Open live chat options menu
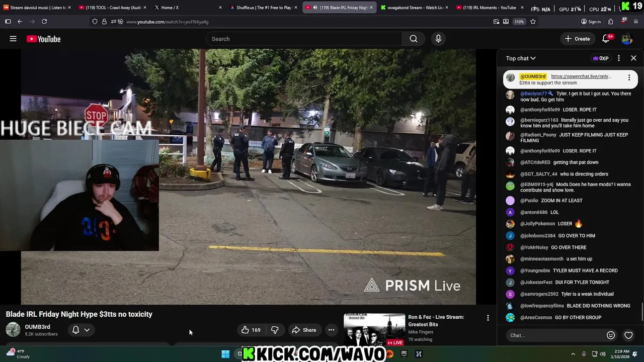The width and height of the screenshot is (644, 362). pos(619,58)
